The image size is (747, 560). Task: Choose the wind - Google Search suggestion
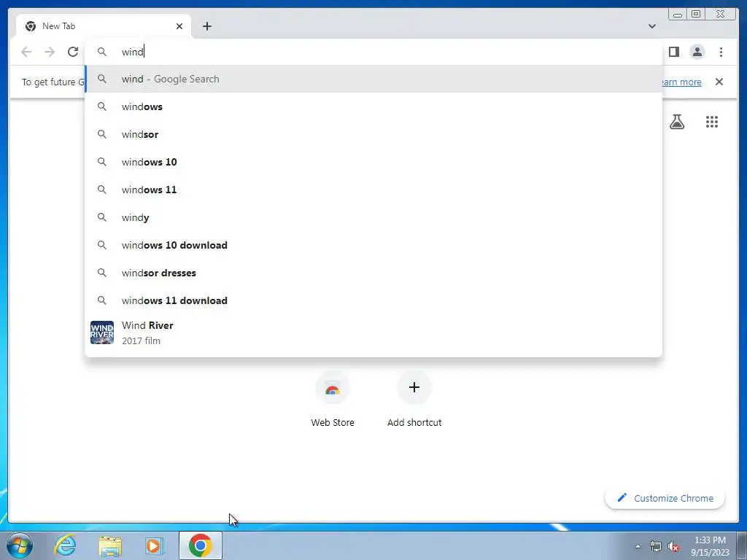(x=373, y=79)
